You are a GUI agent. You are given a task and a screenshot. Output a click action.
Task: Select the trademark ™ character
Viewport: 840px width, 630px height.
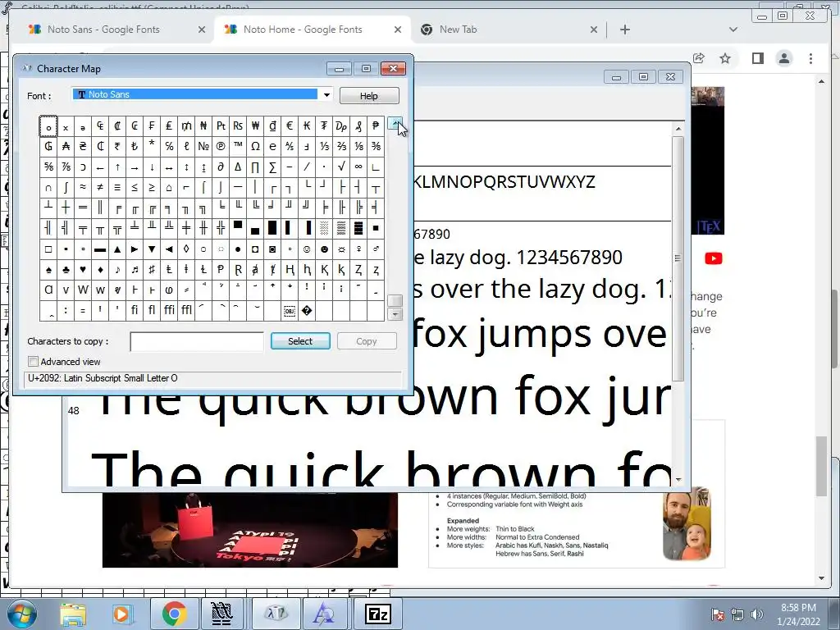(x=238, y=146)
